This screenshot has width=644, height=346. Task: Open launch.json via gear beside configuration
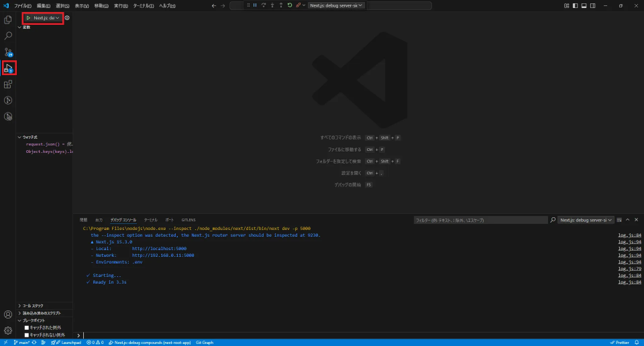tap(67, 18)
